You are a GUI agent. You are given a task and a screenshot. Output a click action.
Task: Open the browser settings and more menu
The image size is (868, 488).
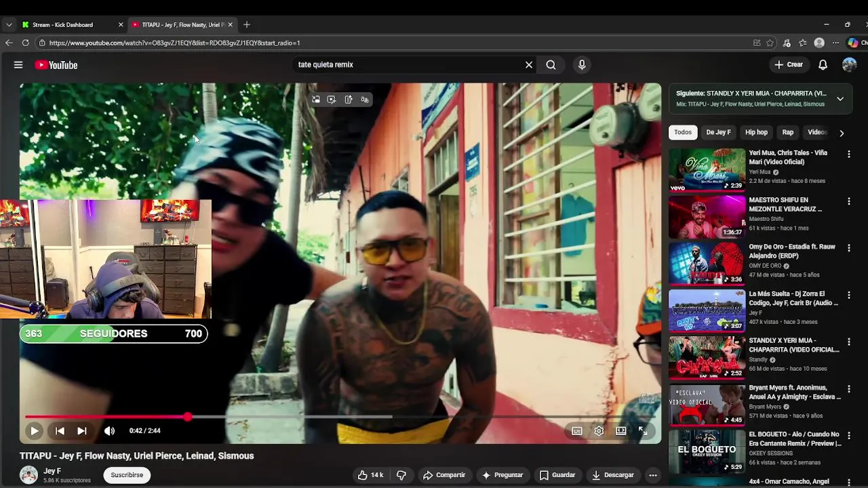pos(835,43)
